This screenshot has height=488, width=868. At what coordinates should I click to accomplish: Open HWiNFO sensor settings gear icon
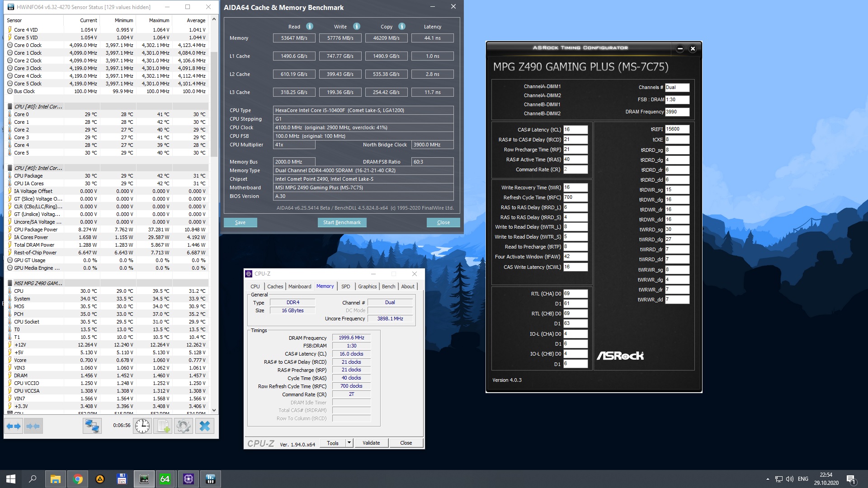tap(184, 426)
